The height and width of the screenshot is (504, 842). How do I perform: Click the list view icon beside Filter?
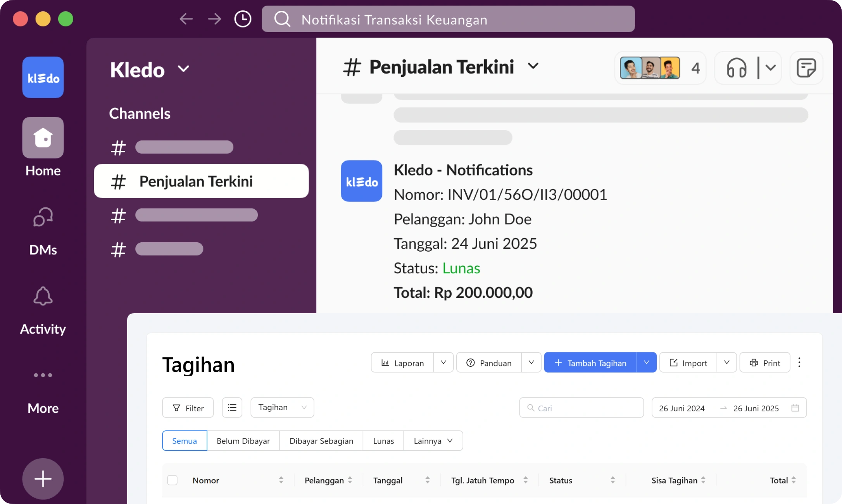click(x=232, y=407)
